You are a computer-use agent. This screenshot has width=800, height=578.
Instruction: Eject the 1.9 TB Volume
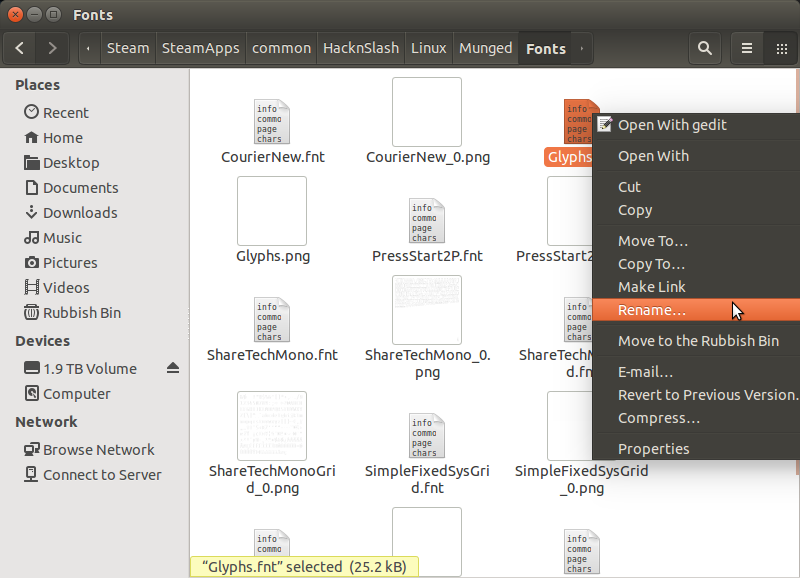click(173, 368)
